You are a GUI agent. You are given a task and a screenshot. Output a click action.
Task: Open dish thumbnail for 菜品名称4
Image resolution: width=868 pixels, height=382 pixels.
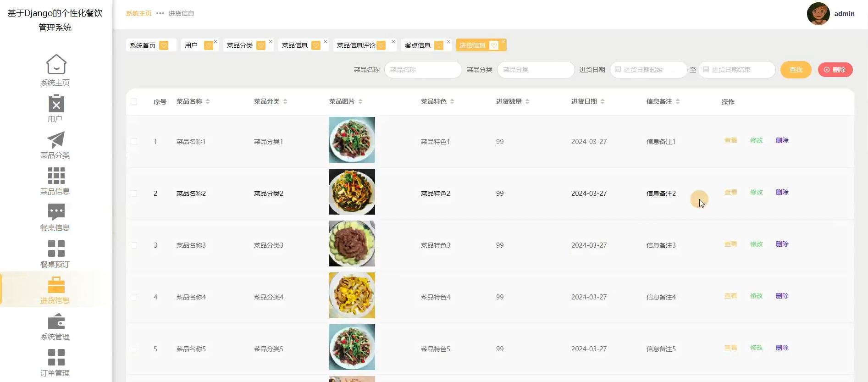tap(352, 295)
